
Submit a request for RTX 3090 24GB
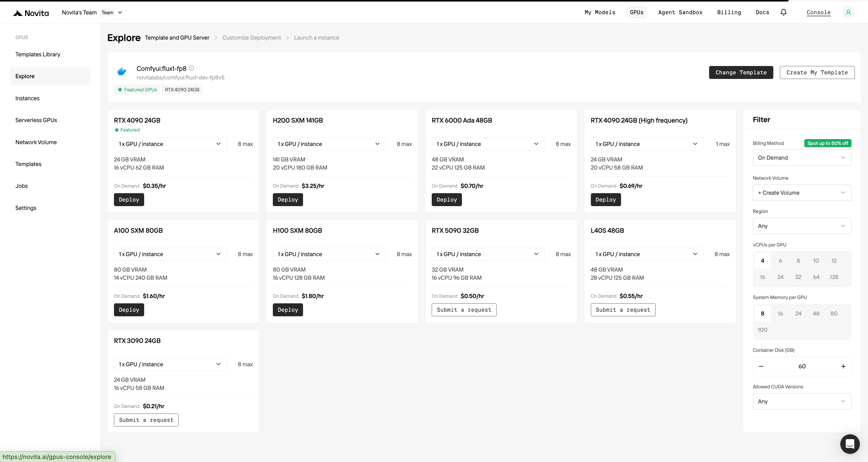[x=146, y=420]
